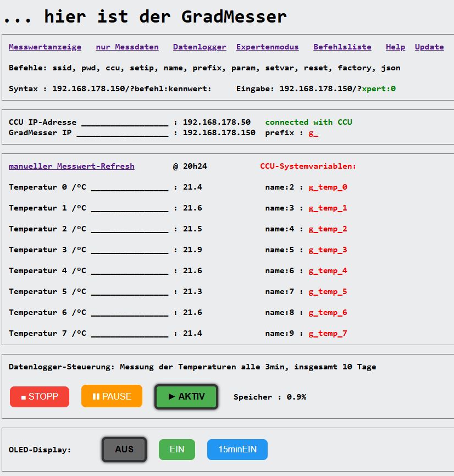Click the Speicher 0.9% memory indicator
The height and width of the screenshot is (476, 454).
coord(269,397)
